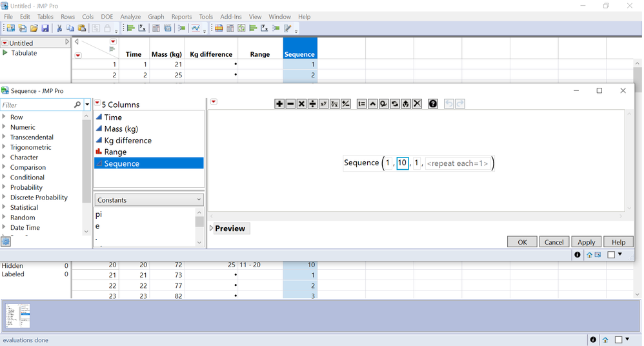Insert the addition operator in formula editor
644x346 pixels.
point(279,104)
